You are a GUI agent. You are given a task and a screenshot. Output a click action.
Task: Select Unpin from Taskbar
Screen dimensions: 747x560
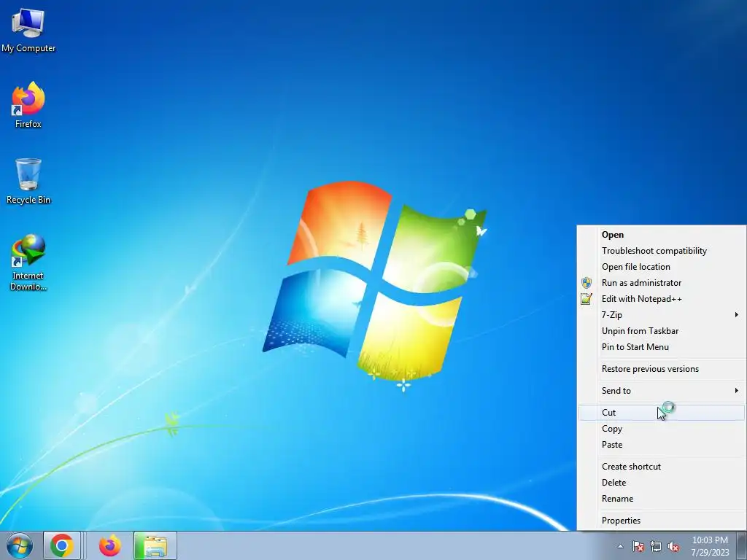[662, 331]
